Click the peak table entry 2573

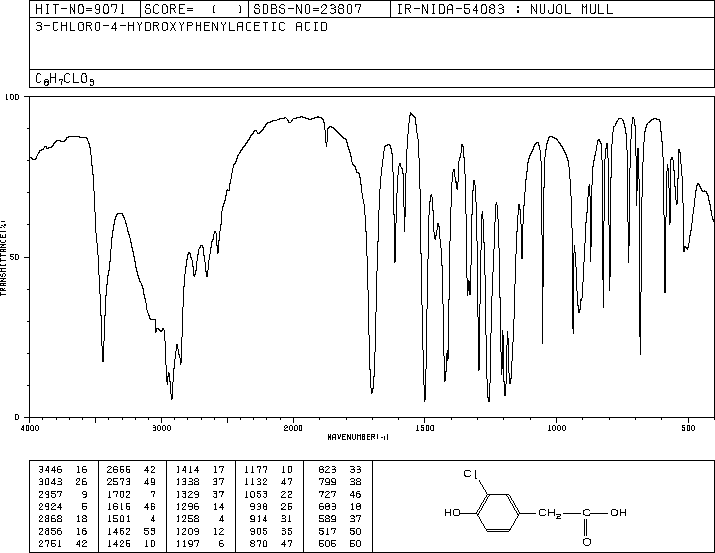[x=119, y=482]
